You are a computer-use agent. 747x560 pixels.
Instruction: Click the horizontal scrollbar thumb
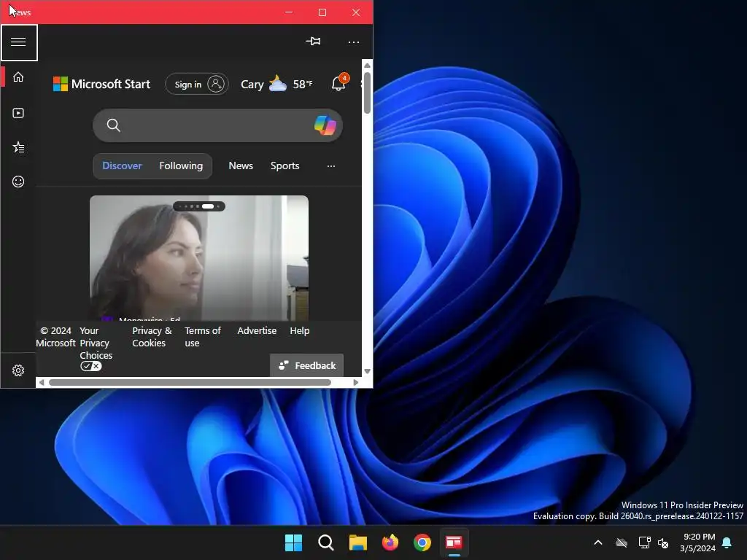190,382
